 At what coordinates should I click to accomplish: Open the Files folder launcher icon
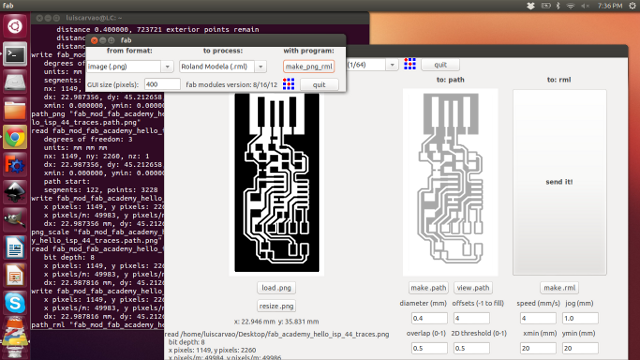(x=15, y=110)
